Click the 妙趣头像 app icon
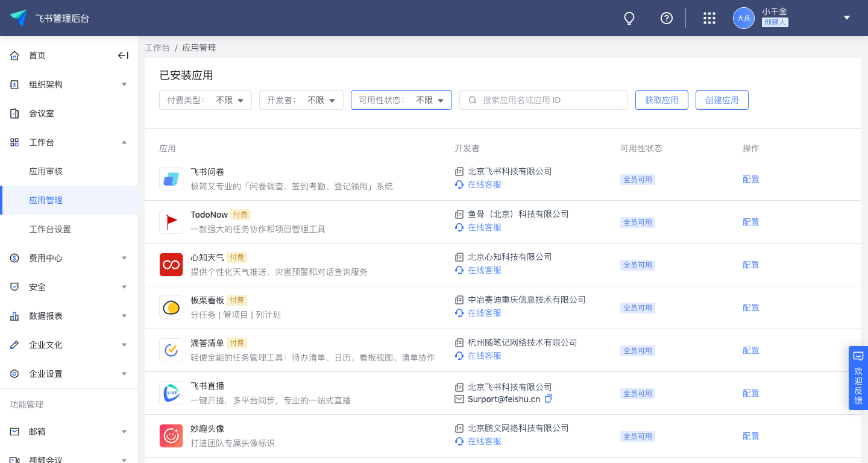Image resolution: width=868 pixels, height=463 pixels. [171, 436]
